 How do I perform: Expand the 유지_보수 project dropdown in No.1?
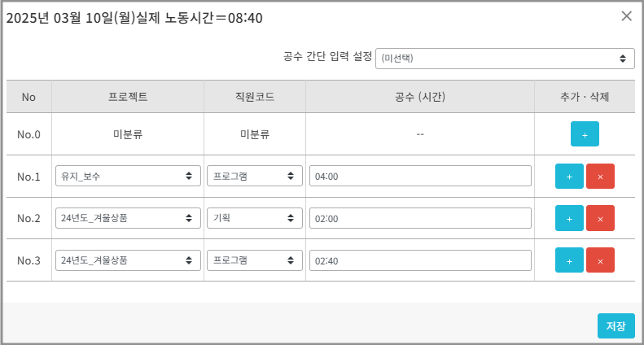[x=128, y=176]
